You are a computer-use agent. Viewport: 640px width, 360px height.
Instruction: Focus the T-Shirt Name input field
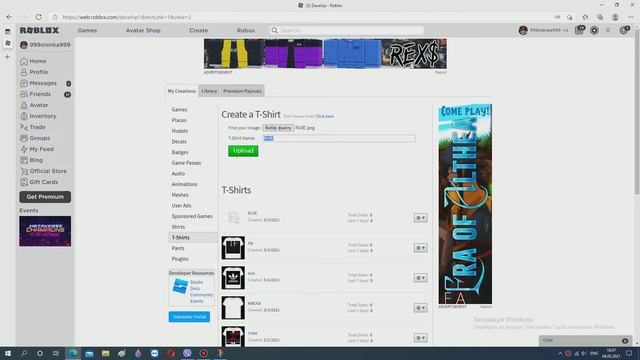[339, 138]
